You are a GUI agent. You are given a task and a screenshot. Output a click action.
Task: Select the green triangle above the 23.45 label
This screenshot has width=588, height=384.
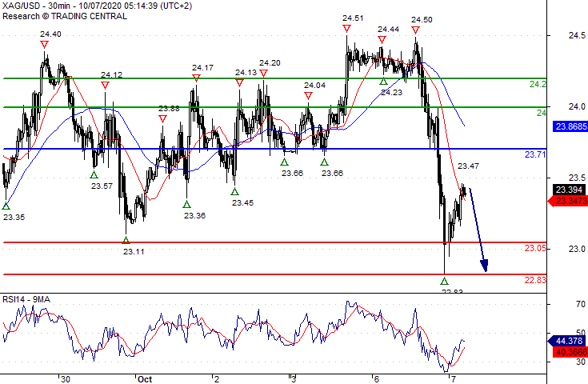pyautogui.click(x=234, y=192)
